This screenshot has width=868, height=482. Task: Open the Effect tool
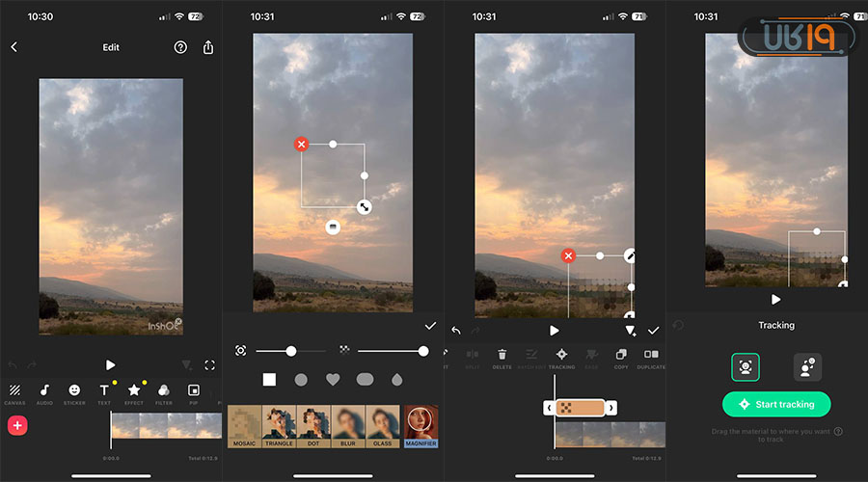[x=134, y=391]
